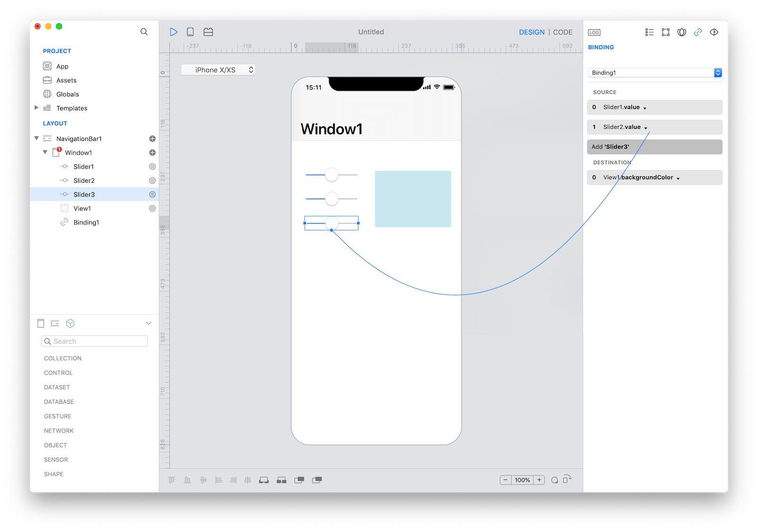Switch to CODE mode

pos(563,32)
